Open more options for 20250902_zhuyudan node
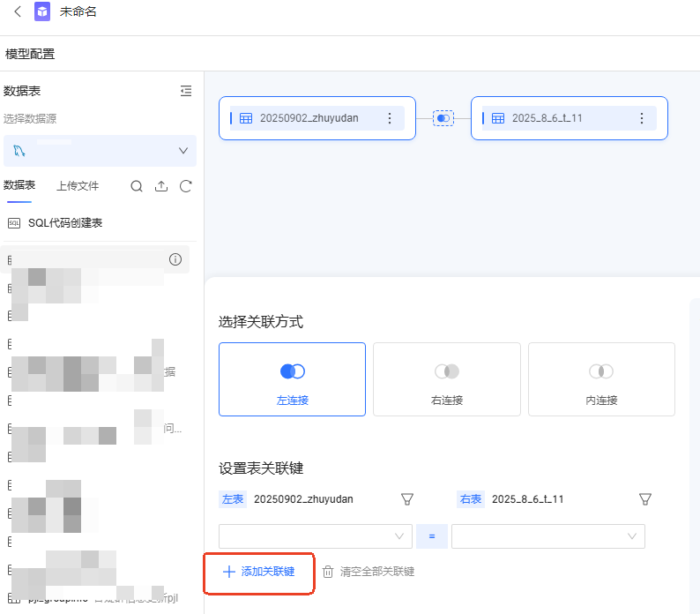The image size is (700, 614). (x=390, y=118)
